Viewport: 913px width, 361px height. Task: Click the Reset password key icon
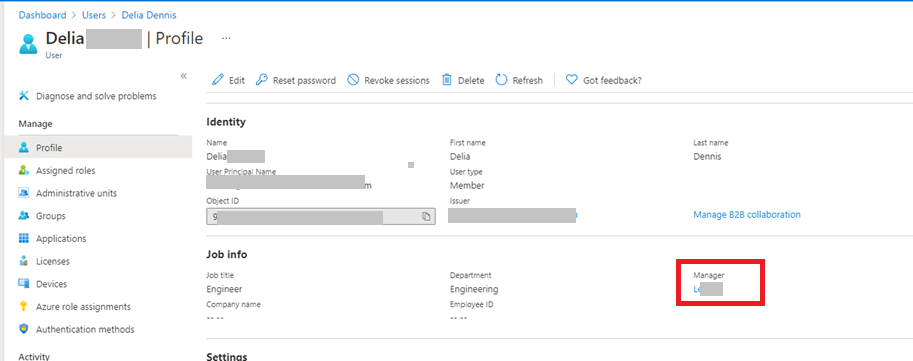pyautogui.click(x=262, y=80)
